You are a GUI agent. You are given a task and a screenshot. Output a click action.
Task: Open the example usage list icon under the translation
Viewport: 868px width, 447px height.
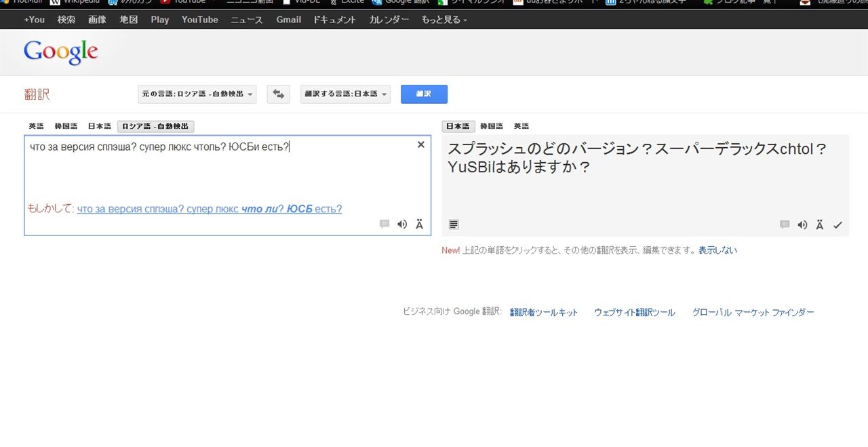[454, 225]
